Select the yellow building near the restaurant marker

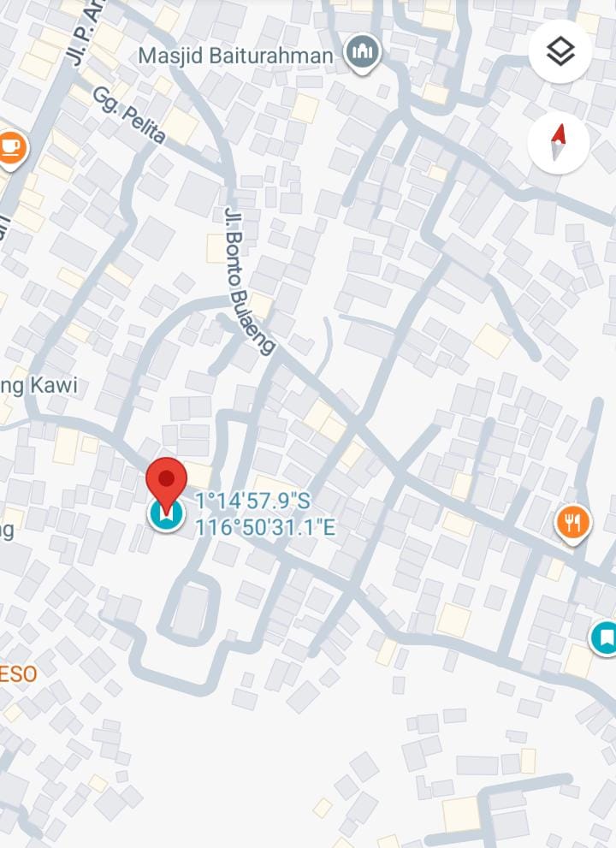[555, 569]
